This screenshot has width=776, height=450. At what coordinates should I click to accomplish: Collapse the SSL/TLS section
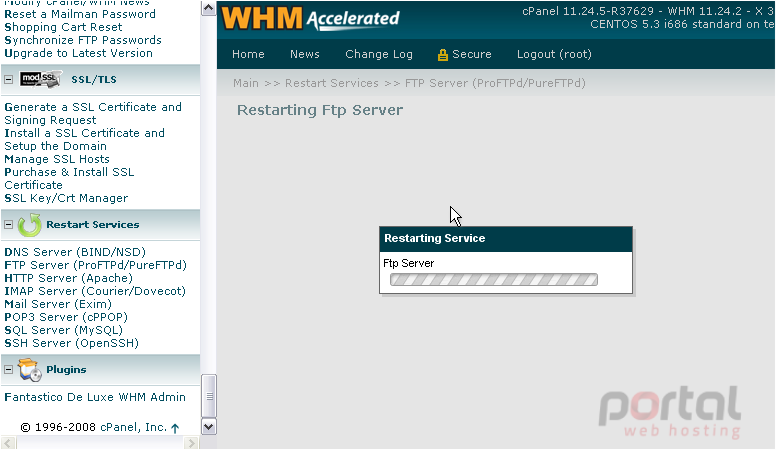coord(8,79)
